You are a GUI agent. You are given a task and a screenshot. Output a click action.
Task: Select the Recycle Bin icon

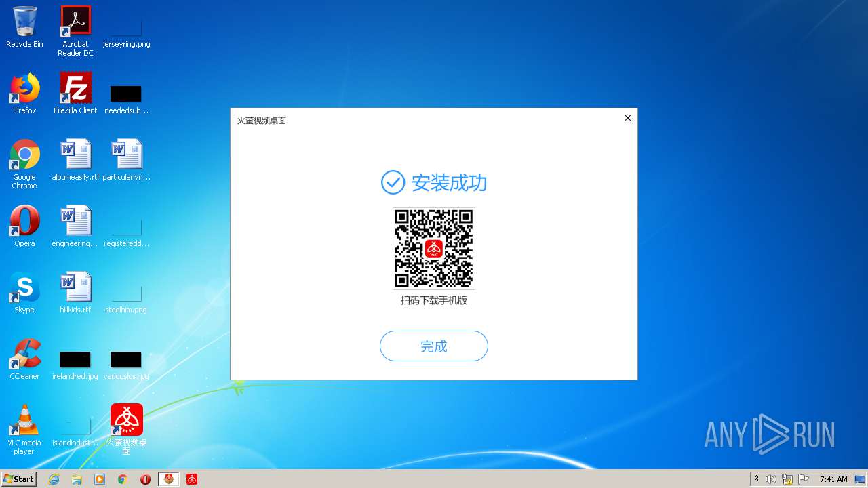[24, 27]
